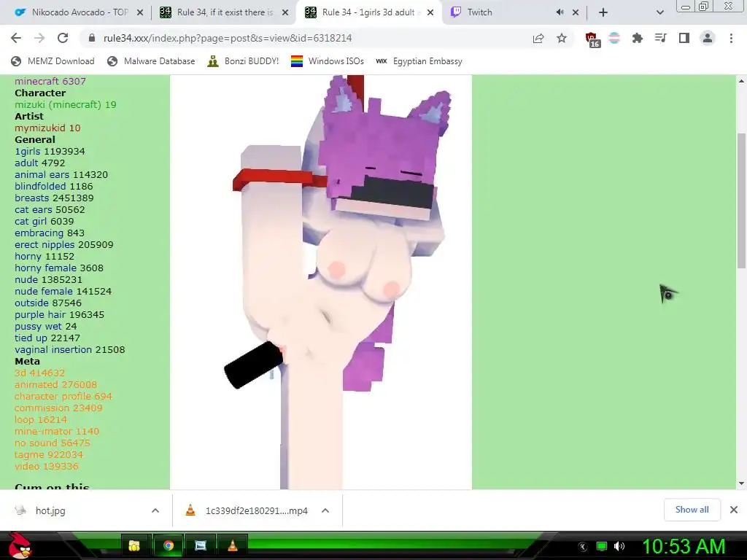Click the forward navigation arrow
The image size is (747, 560).
coord(39,38)
